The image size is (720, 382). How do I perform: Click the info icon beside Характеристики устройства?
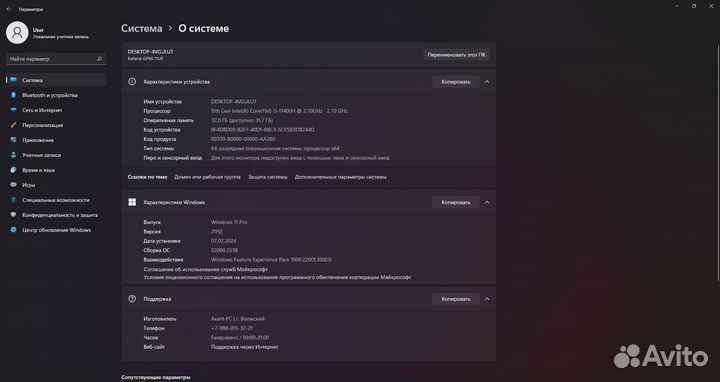click(x=132, y=82)
